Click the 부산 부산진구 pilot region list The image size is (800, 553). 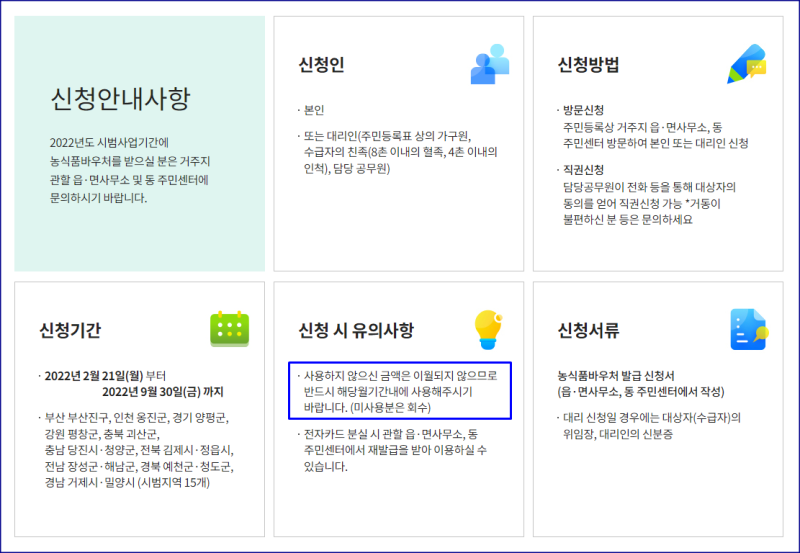[x=139, y=450]
